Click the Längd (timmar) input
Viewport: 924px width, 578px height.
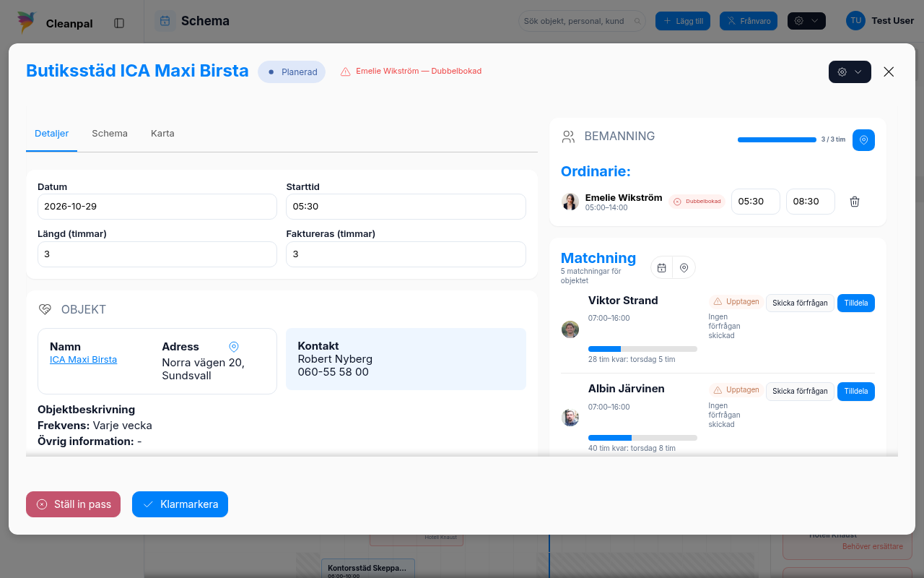(157, 254)
